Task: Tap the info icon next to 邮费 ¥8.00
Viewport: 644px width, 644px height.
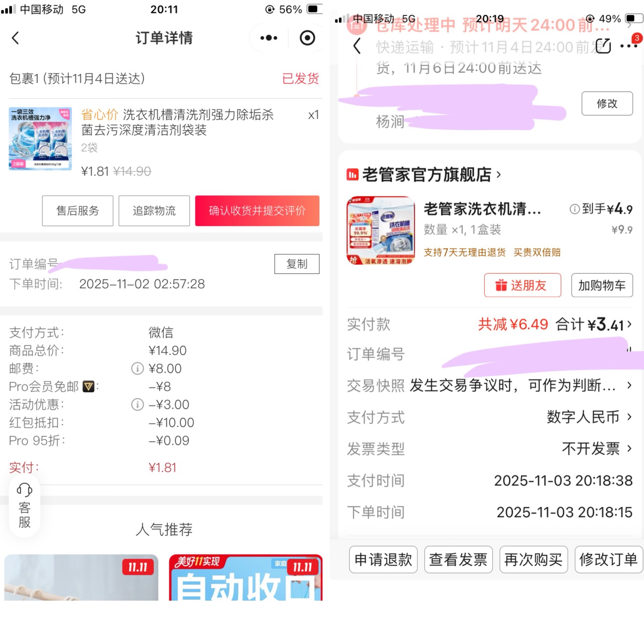Action: pos(137,368)
